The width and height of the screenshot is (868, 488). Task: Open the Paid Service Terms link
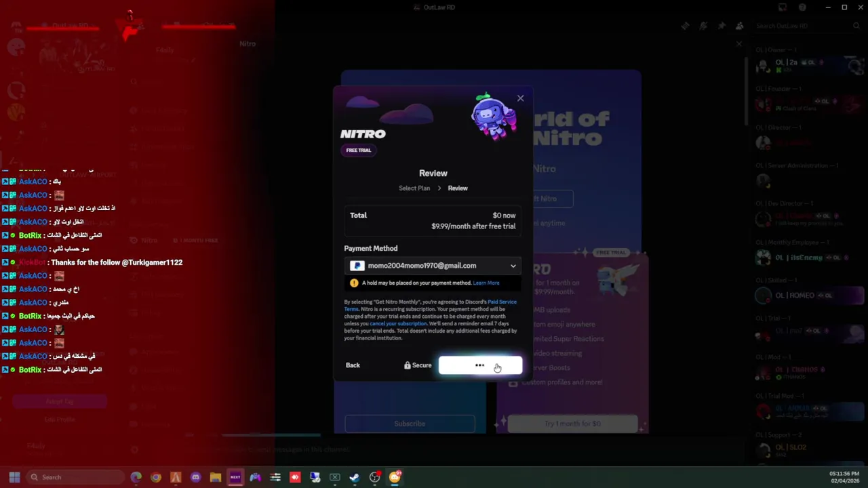[502, 302]
